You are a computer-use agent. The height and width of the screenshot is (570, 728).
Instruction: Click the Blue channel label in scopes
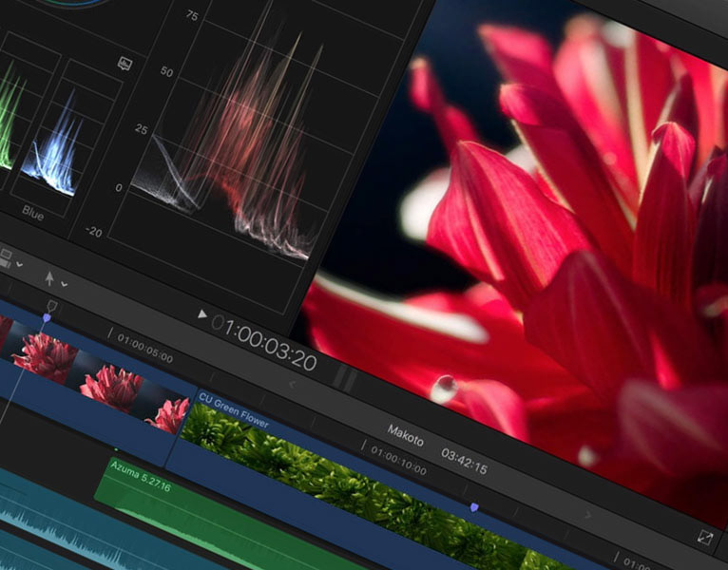pos(33,213)
